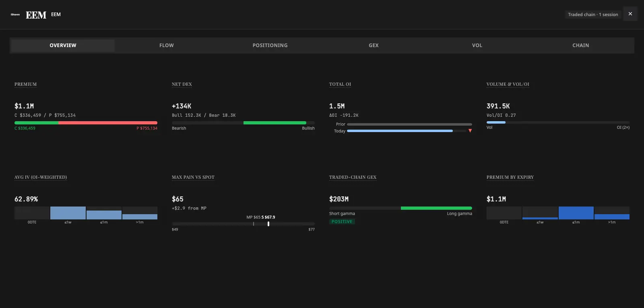This screenshot has width=644, height=308.
Task: Open the Vol tab
Action: click(477, 45)
